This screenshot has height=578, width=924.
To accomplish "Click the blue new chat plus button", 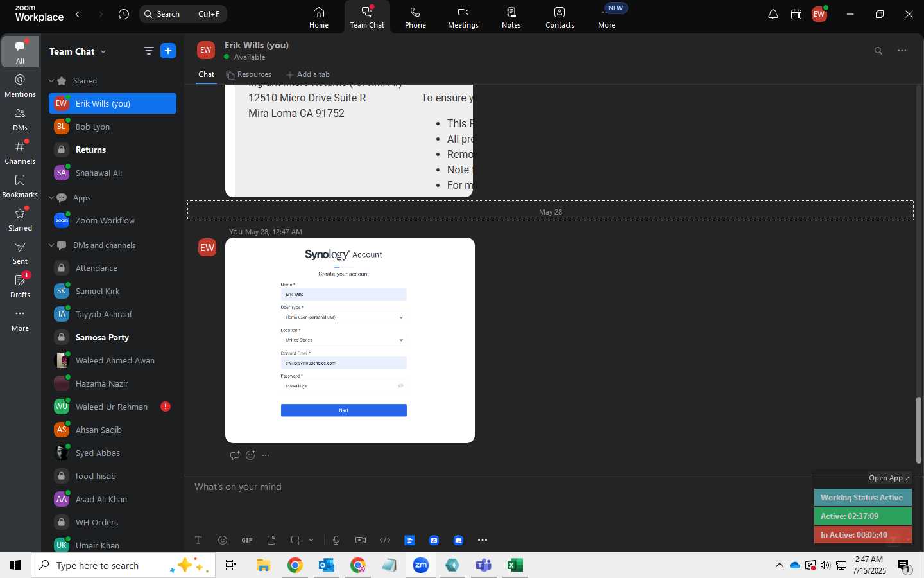I will (168, 51).
